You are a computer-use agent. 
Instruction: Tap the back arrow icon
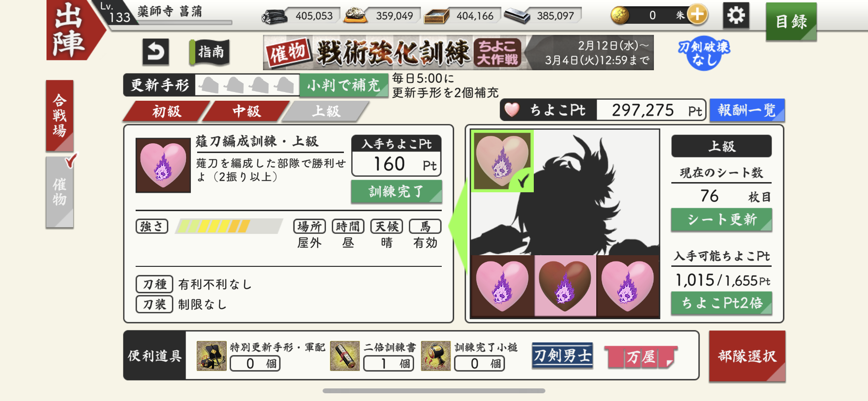(x=155, y=51)
